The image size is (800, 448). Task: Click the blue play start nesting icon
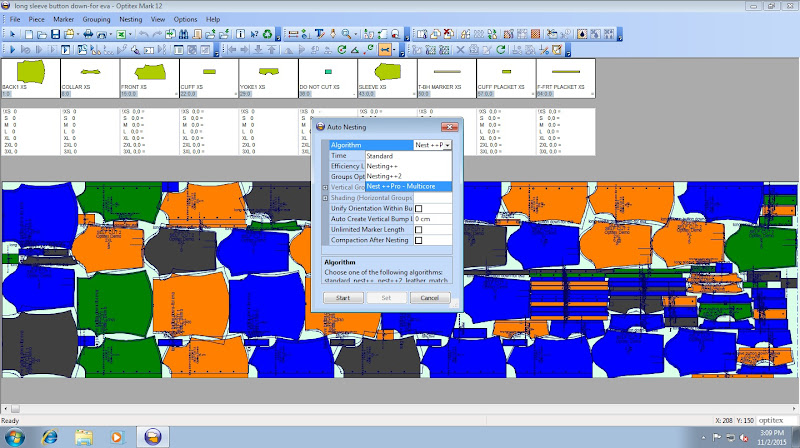click(x=12, y=49)
